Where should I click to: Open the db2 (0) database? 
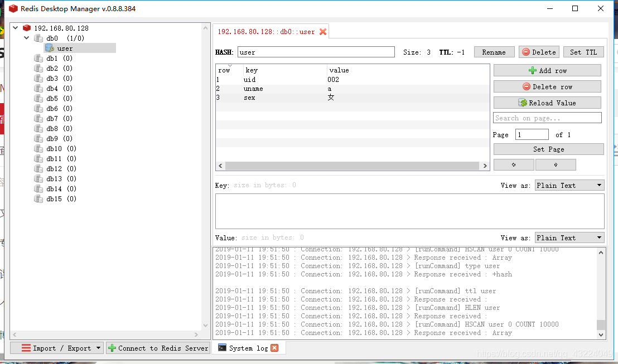point(59,68)
